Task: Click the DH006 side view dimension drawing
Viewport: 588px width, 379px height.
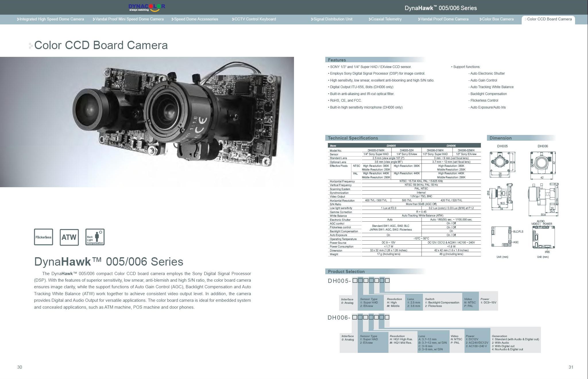Action: pos(543,200)
